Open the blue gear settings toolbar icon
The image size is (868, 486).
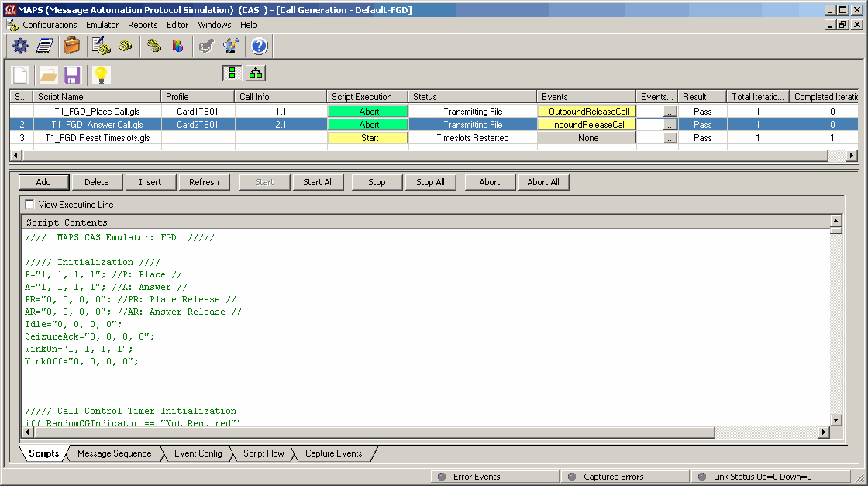[20, 46]
